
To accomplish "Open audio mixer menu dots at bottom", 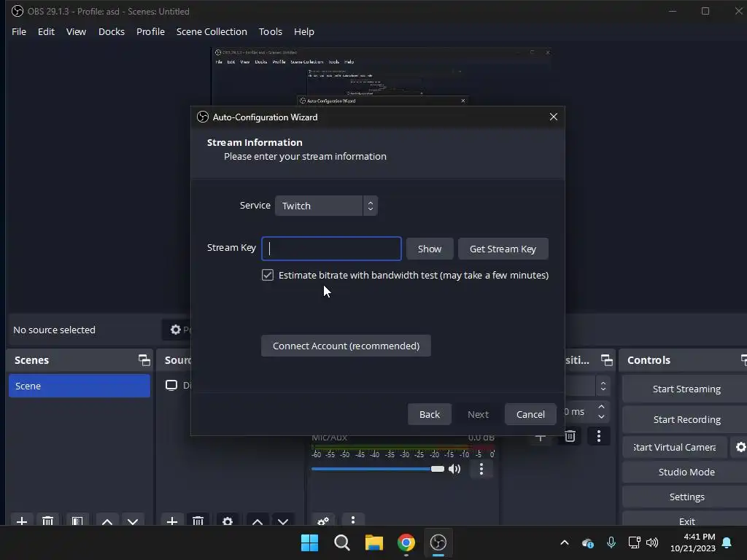I will pyautogui.click(x=353, y=520).
